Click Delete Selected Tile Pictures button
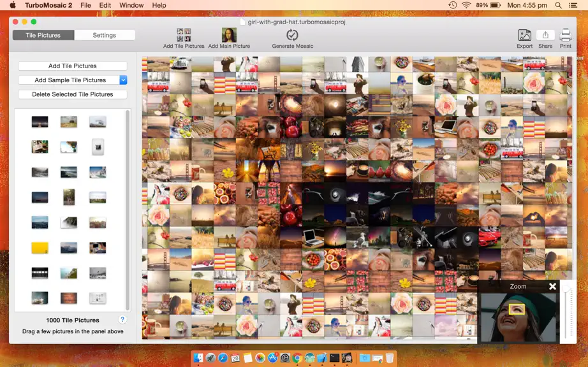The width and height of the screenshot is (588, 367). (72, 94)
